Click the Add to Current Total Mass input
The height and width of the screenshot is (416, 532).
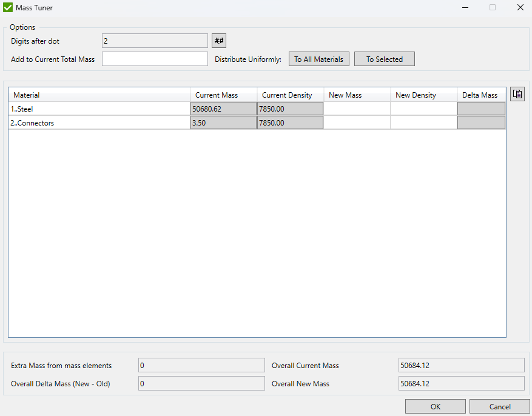pyautogui.click(x=155, y=59)
